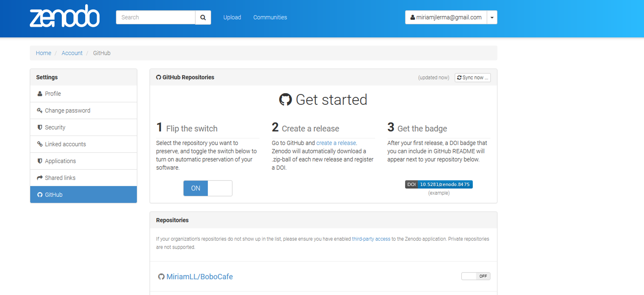Click the shield icon beside Security

click(40, 127)
